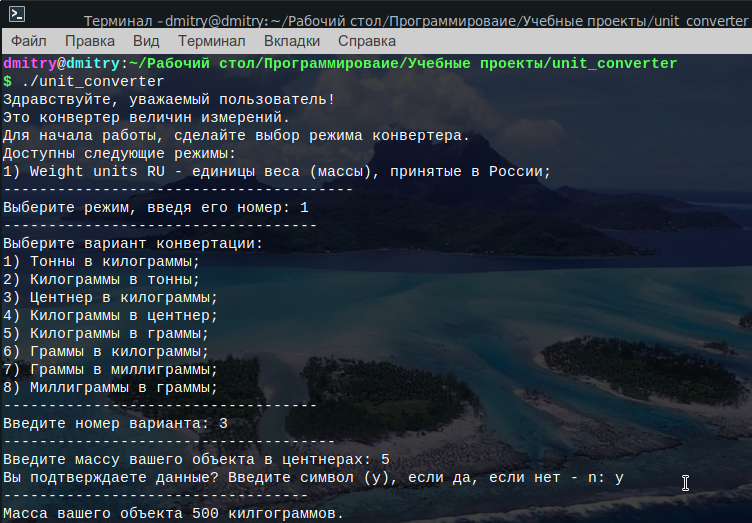Click option '6) Граммы в килограммы;'
The height and width of the screenshot is (523, 752).
(x=106, y=352)
